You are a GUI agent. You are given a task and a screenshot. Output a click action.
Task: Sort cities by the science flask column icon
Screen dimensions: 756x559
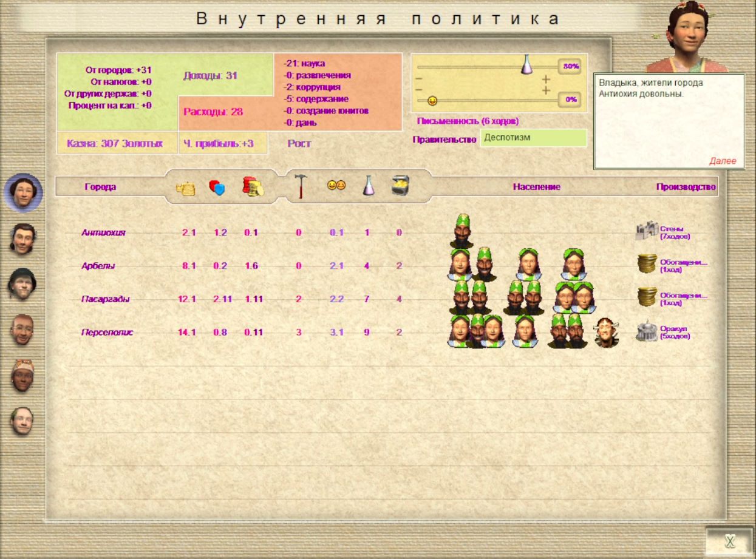368,186
